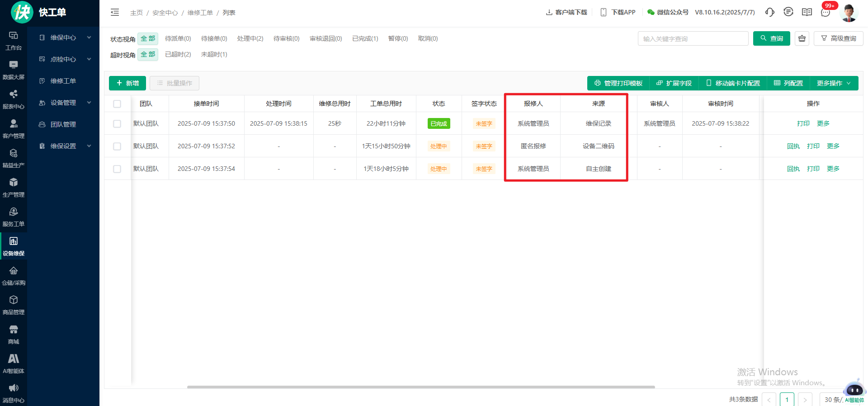Image resolution: width=868 pixels, height=406 pixels.
Task: Open 数据大屏 in the left sidebar
Action: [14, 70]
